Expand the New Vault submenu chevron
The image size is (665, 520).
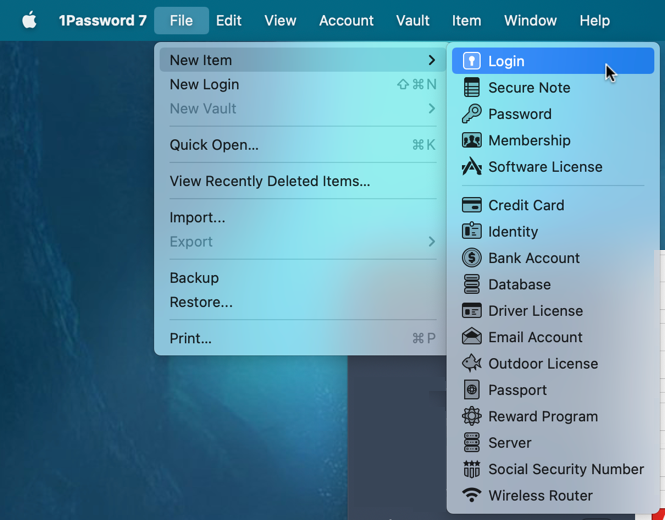tap(431, 109)
